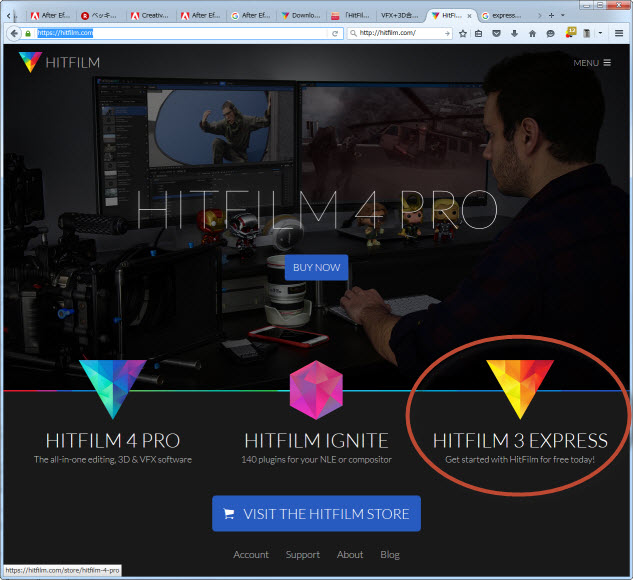Switch to the red R icon tab
The height and width of the screenshot is (580, 633).
point(99,16)
